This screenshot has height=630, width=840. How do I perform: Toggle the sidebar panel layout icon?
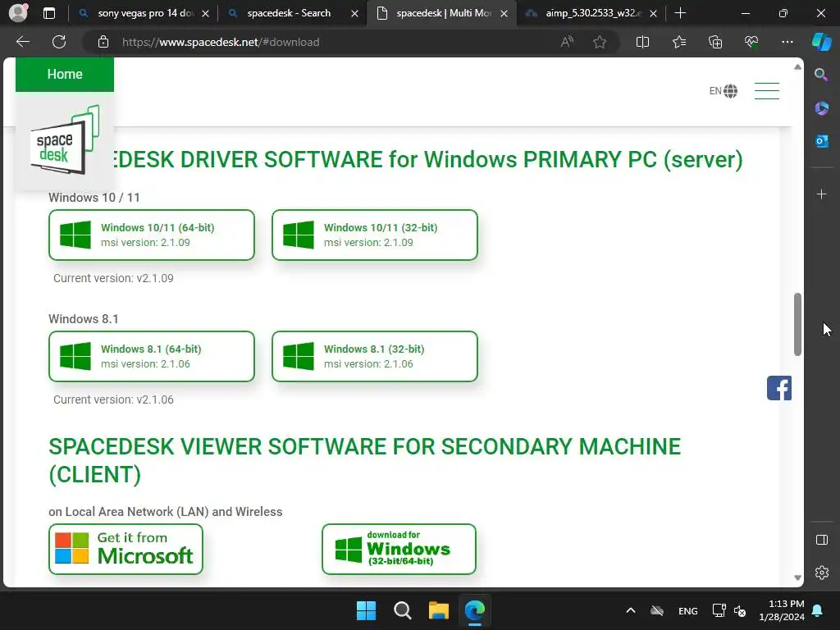[822, 540]
